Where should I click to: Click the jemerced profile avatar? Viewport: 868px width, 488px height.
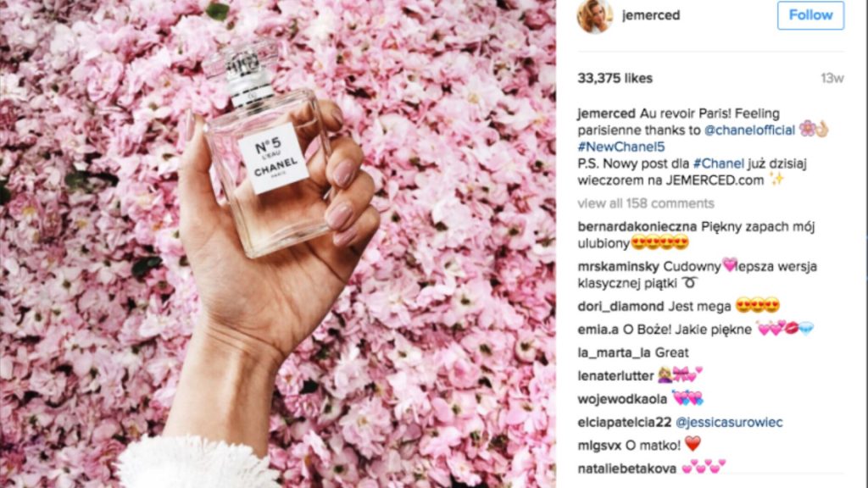click(595, 15)
